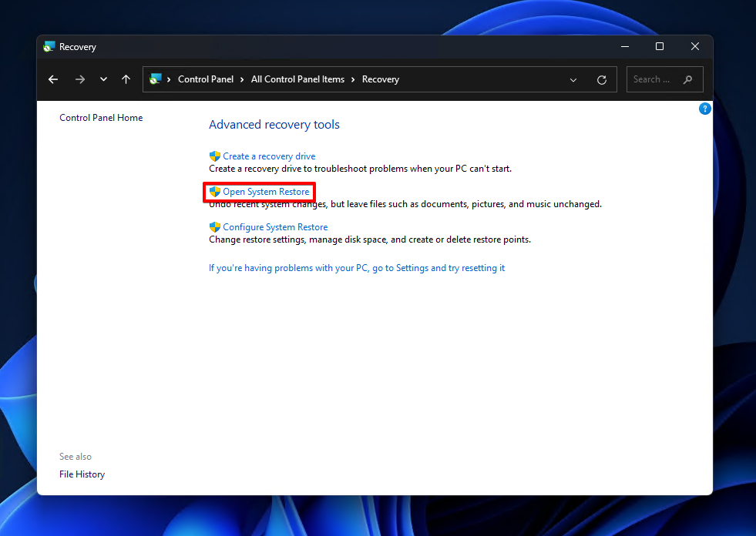Click the shield icon beside Create a recovery drive

(x=214, y=156)
